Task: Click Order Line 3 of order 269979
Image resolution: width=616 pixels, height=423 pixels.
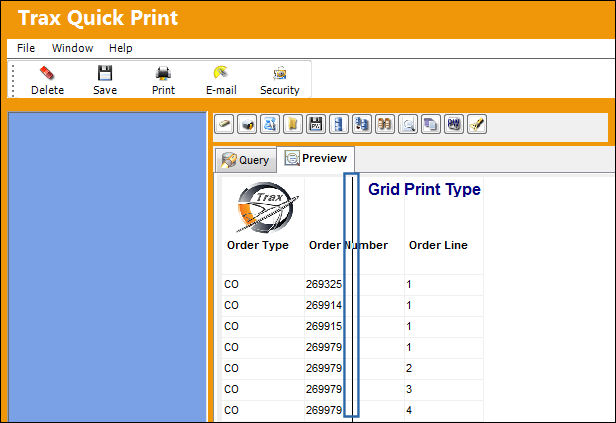Action: tap(409, 389)
